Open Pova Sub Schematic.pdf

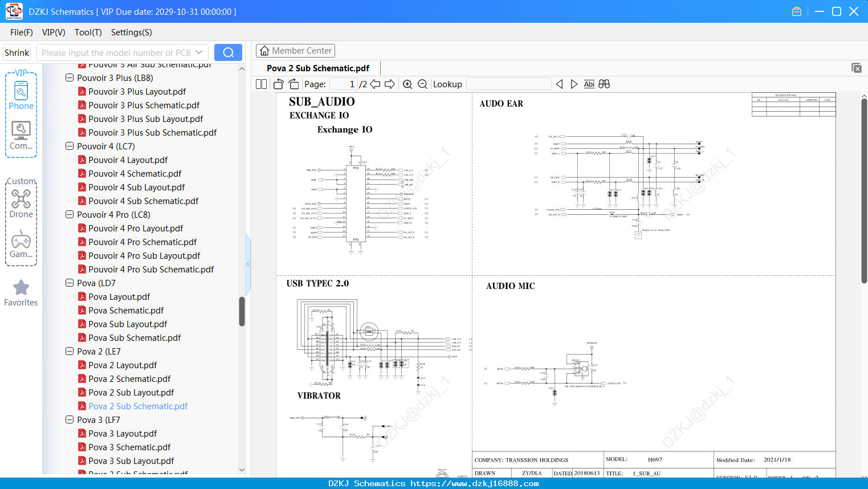[x=135, y=338]
